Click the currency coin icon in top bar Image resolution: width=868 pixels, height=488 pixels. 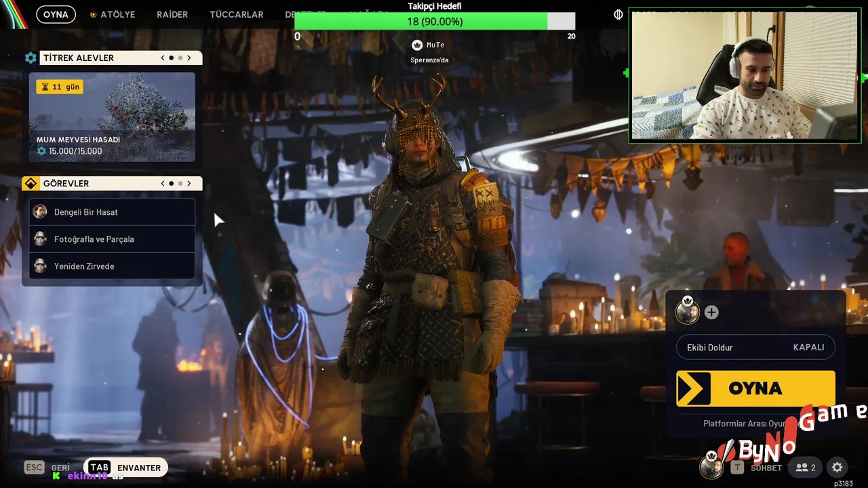(x=618, y=14)
